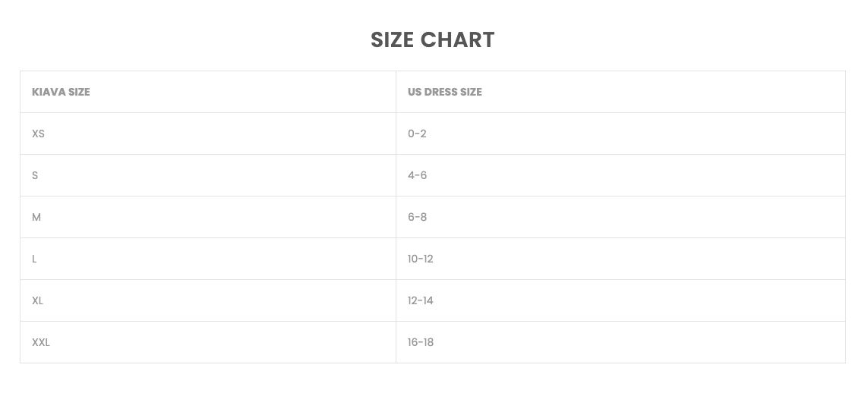Select the US DRESS SIZE column header
868x393 pixels.
pos(444,92)
